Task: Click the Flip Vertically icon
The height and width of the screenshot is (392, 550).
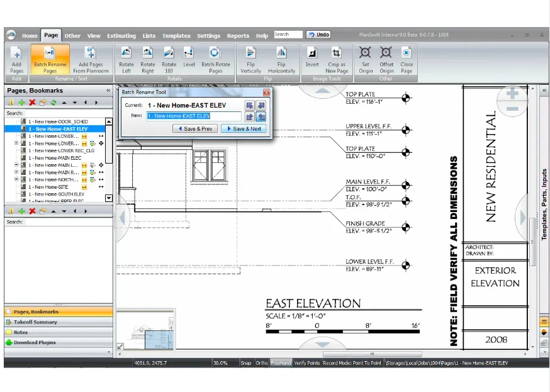Action: 250,59
